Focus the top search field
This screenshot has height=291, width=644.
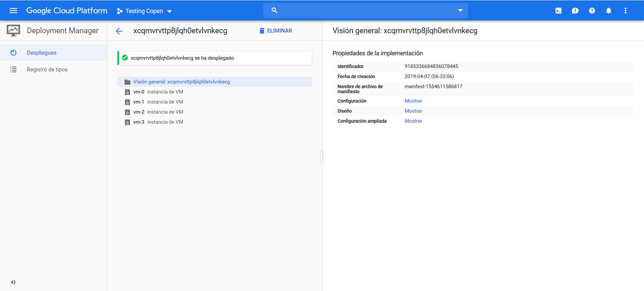tap(365, 10)
